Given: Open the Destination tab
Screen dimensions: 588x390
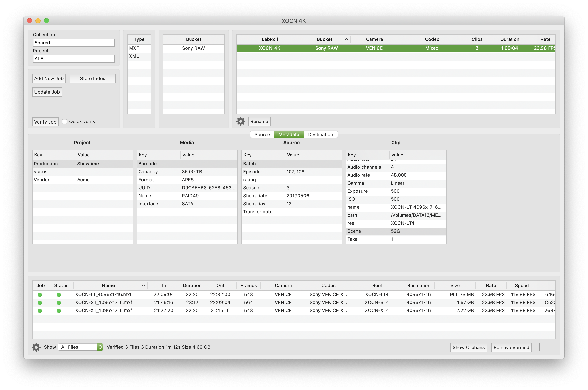Looking at the screenshot, I should click(x=320, y=134).
